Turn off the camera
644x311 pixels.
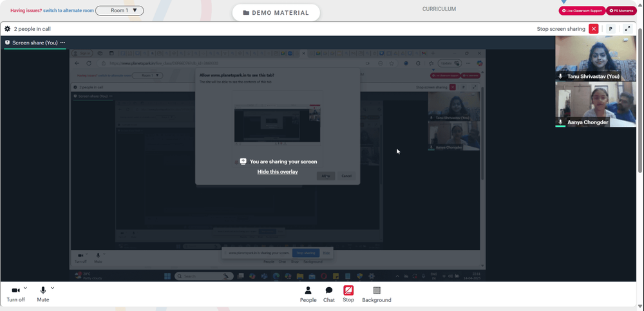(15, 294)
